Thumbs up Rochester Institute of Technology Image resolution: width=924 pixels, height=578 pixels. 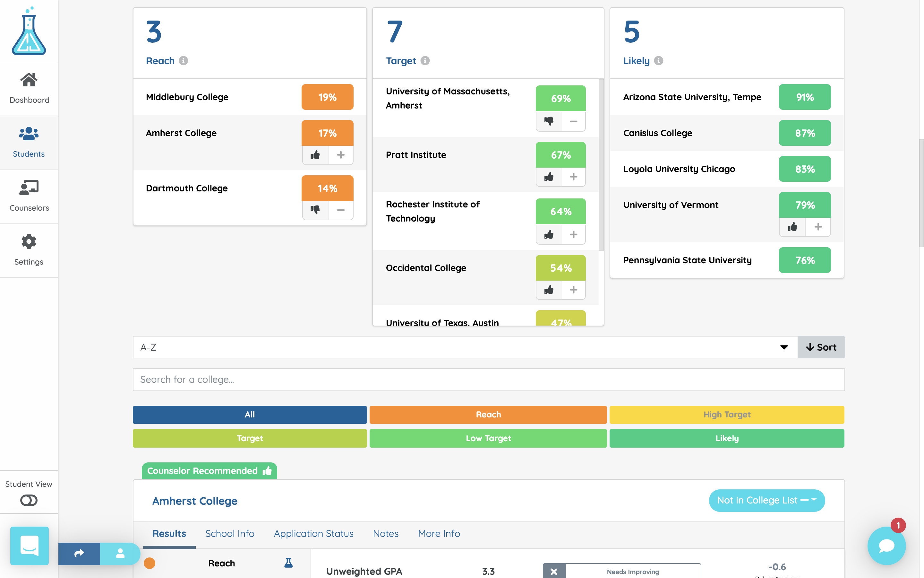(x=549, y=234)
